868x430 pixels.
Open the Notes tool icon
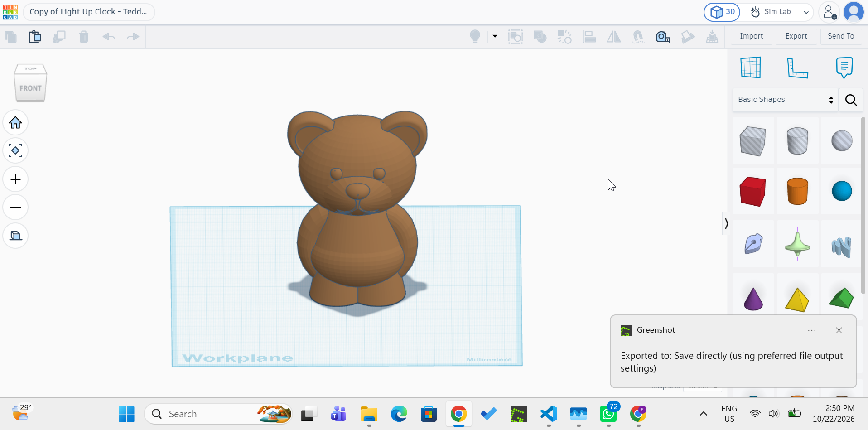pyautogui.click(x=844, y=68)
